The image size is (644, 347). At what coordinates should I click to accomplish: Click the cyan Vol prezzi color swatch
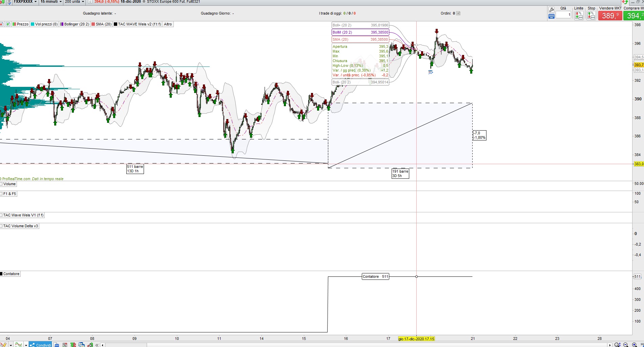click(x=33, y=24)
